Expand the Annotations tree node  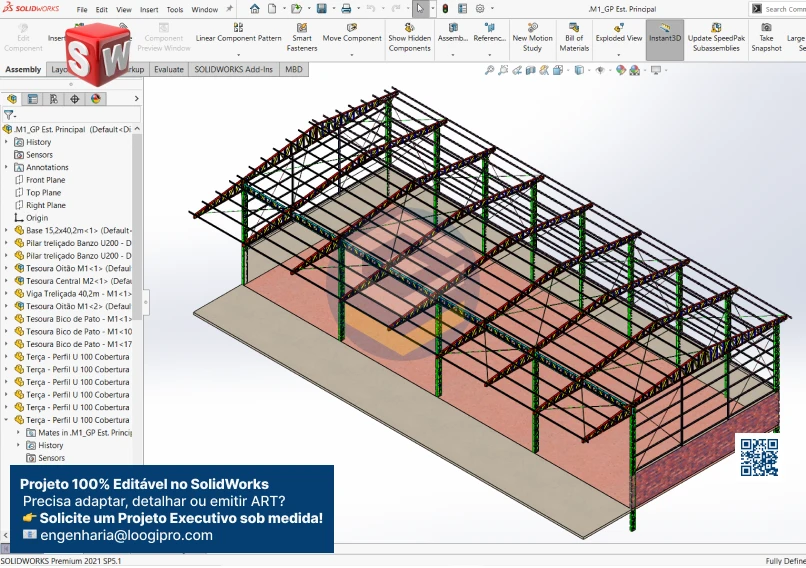[x=6, y=167]
